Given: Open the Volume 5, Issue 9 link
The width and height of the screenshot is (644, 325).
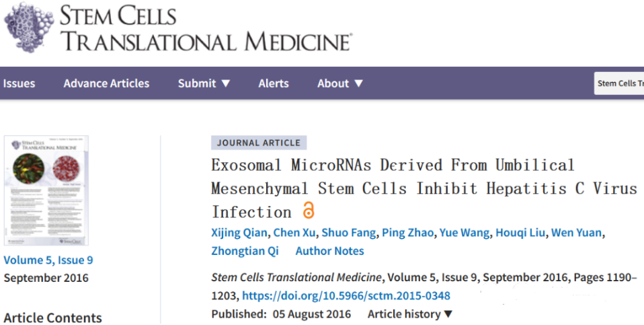Looking at the screenshot, I should (48, 260).
